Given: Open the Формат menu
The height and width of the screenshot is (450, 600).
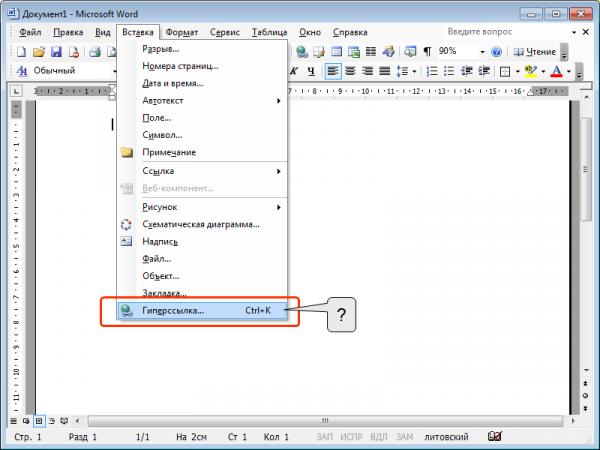Looking at the screenshot, I should click(182, 33).
